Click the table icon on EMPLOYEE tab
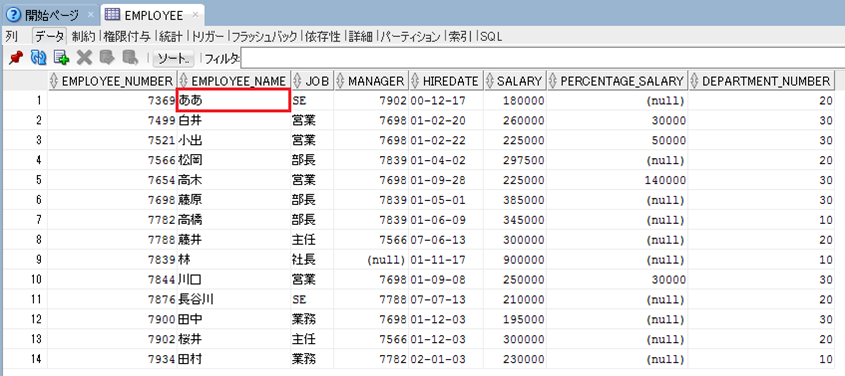The height and width of the screenshot is (376, 845). pyautogui.click(x=112, y=14)
